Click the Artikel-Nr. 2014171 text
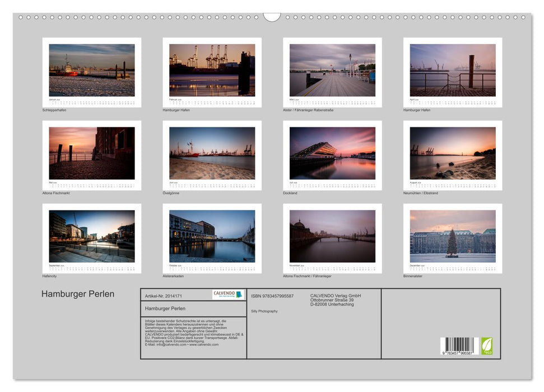The width and height of the screenshot is (544, 392). [x=163, y=296]
